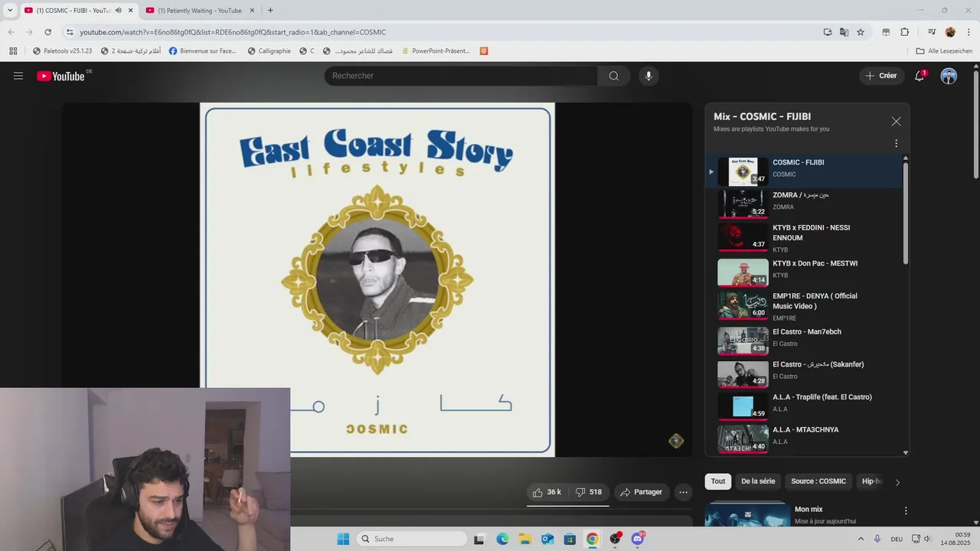Open the media controls icon in Chrome
The image size is (980, 551).
coord(932,32)
